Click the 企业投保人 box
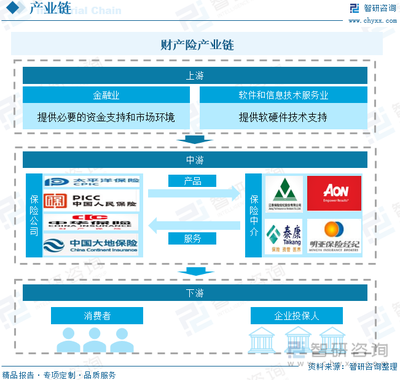 (x=297, y=315)
